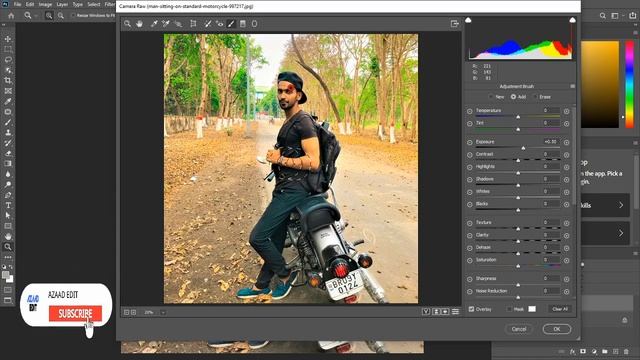The image size is (640, 360).
Task: Click the Sharpness value field
Action: pos(551,278)
